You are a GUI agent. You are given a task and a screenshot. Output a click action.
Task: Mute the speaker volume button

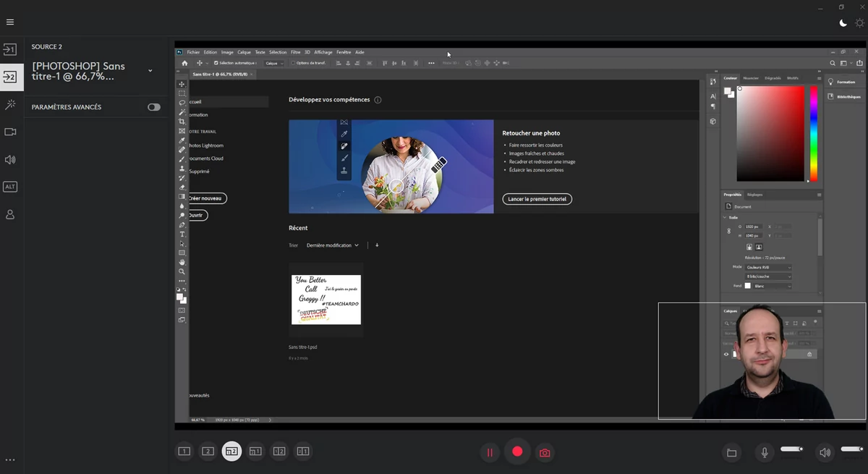(825, 453)
